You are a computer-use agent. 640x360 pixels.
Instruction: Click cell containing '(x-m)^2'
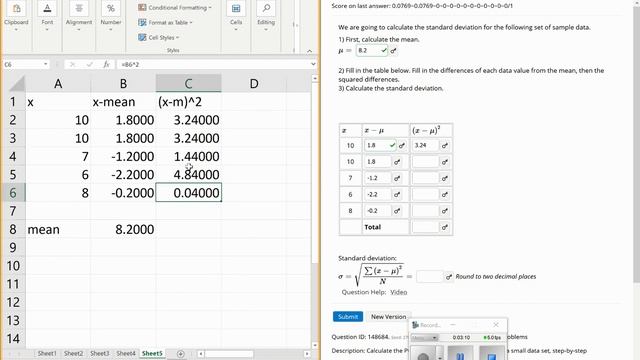188,102
